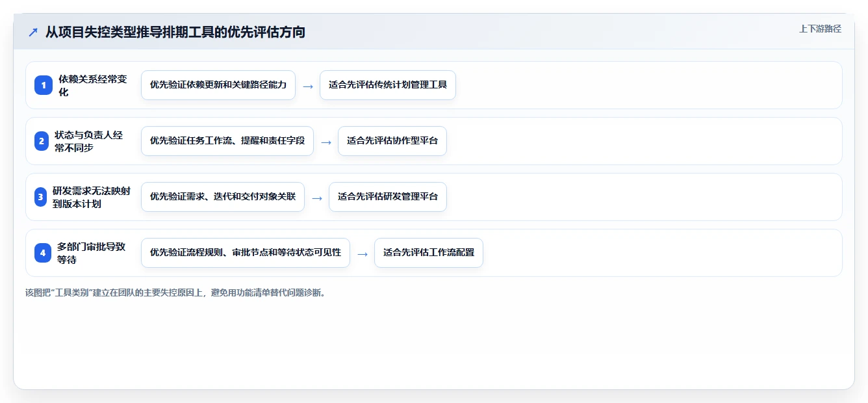The image size is (868, 403).
Task: Click the 优先验证流程规则、审批节点和等待状态可见性 box
Action: click(x=246, y=253)
